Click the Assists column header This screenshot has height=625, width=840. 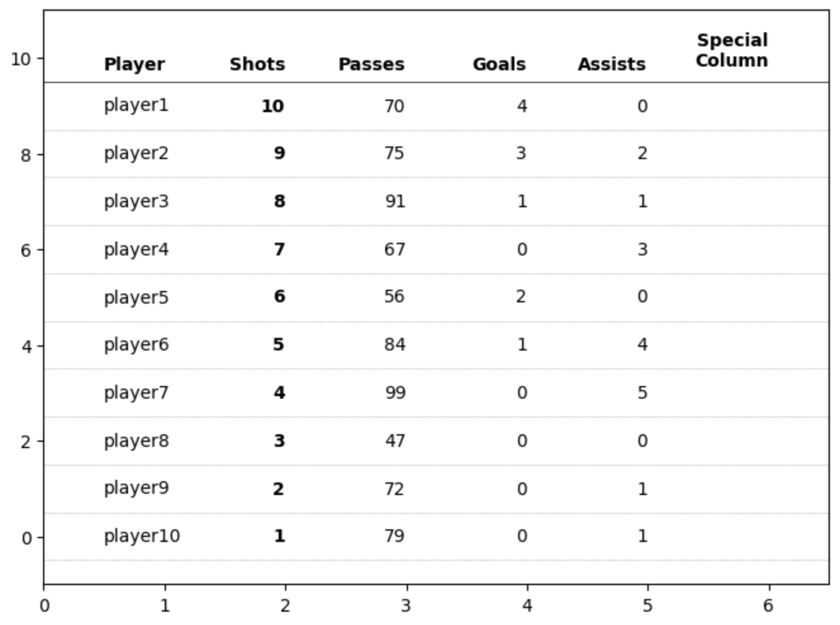pyautogui.click(x=611, y=64)
